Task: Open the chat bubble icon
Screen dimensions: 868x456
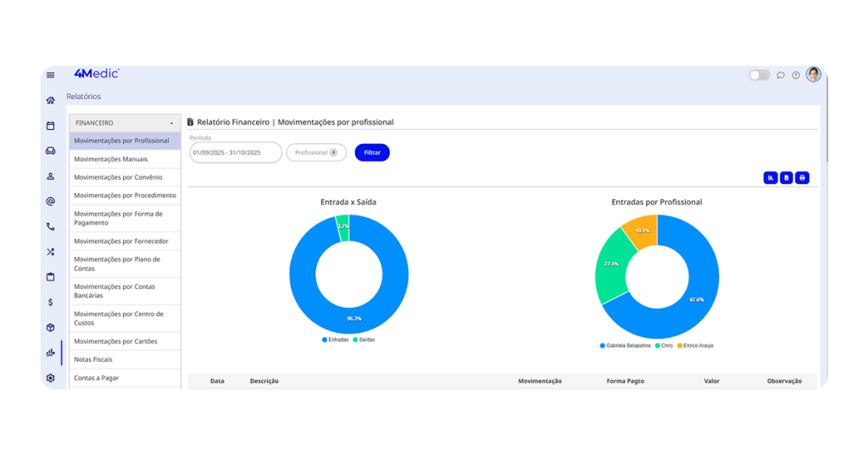Action: [x=781, y=75]
